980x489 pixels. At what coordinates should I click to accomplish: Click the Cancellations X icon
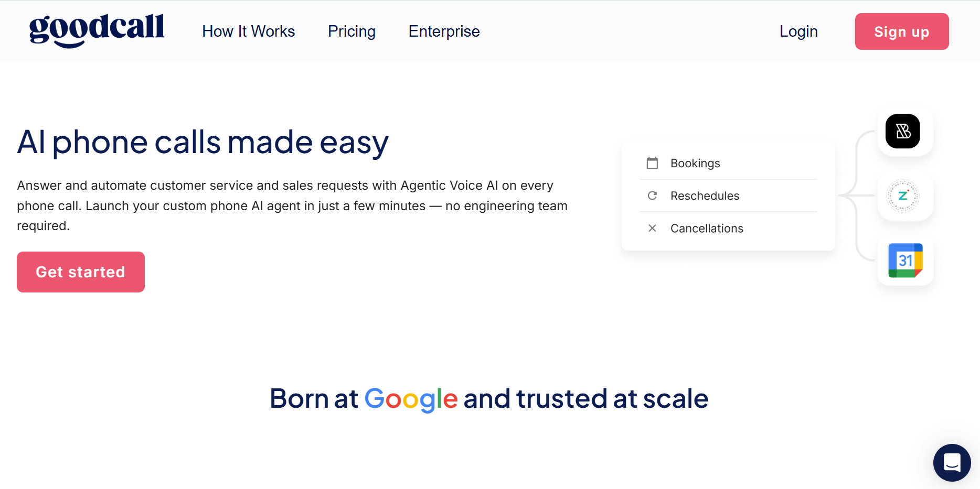click(652, 228)
